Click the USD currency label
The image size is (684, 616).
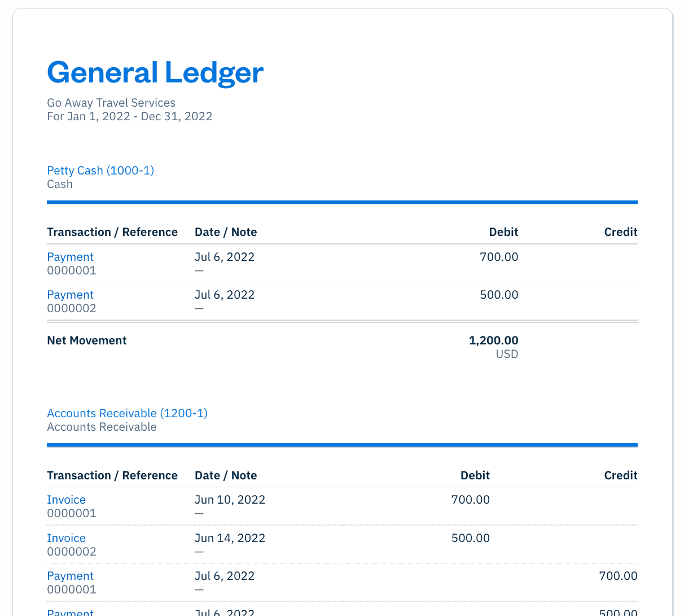(507, 354)
